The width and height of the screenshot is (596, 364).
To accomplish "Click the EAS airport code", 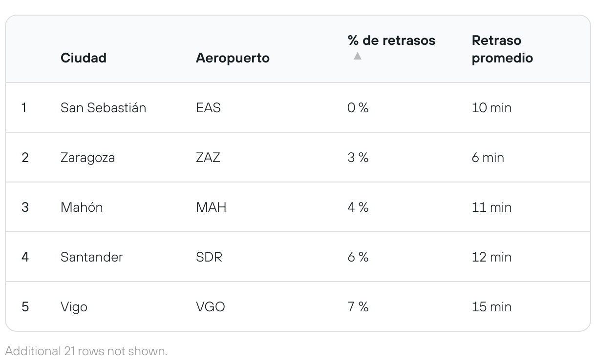I will click(x=208, y=107).
